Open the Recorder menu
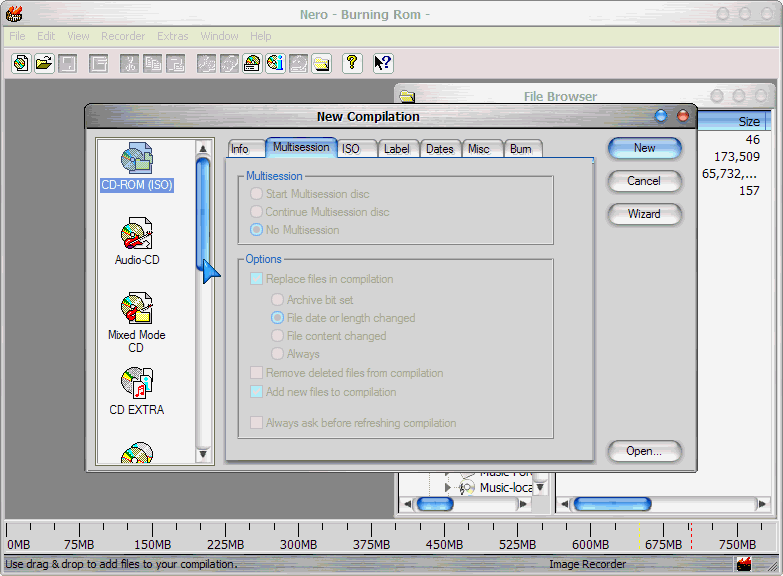This screenshot has width=783, height=576. tap(123, 36)
